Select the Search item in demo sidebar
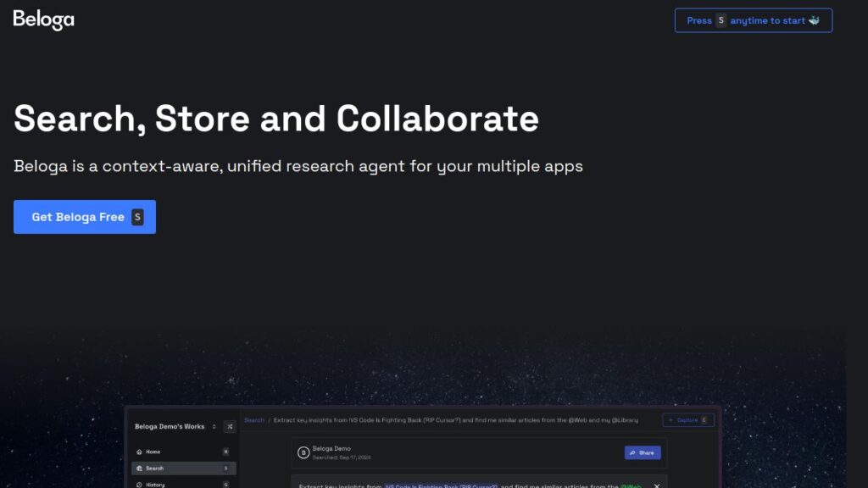The image size is (868, 488). [155, 469]
